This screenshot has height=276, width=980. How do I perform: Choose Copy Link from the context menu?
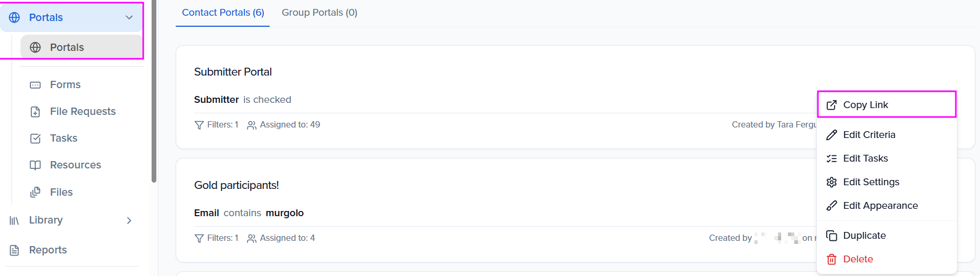coord(865,105)
